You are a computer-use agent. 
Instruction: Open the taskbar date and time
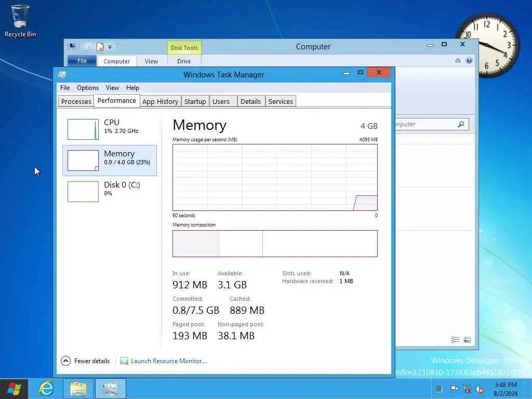tap(506, 389)
